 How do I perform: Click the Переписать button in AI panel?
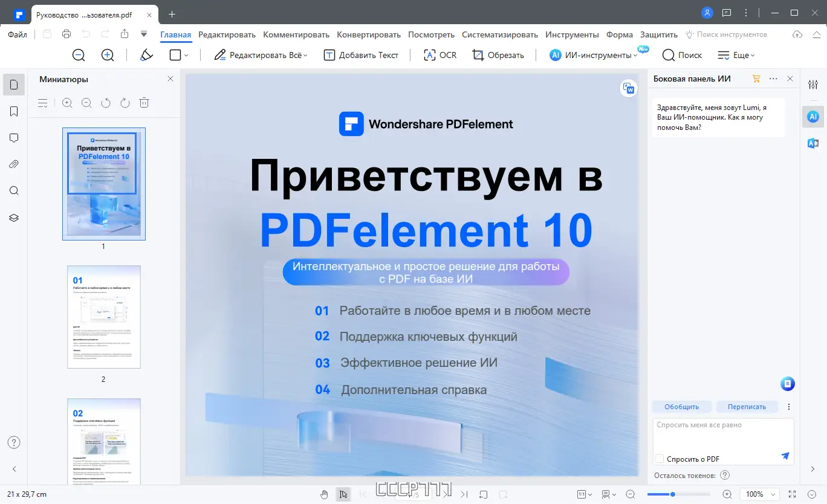point(747,407)
